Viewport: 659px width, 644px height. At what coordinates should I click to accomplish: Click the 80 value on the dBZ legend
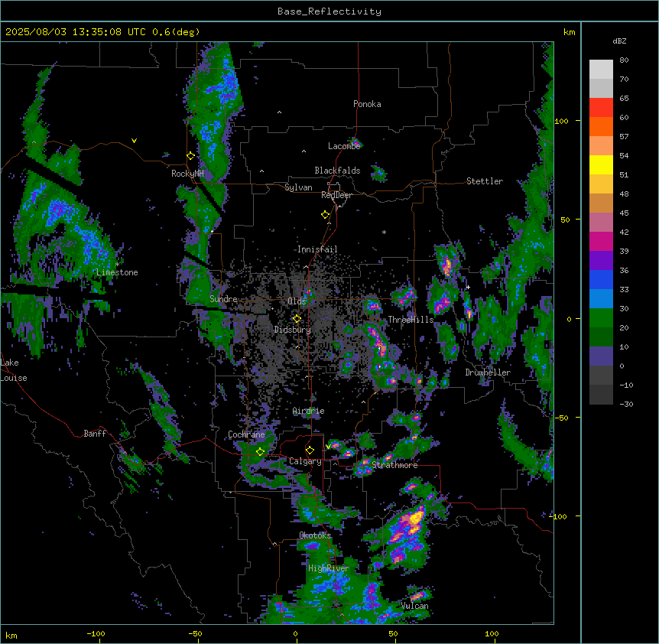pyautogui.click(x=624, y=60)
